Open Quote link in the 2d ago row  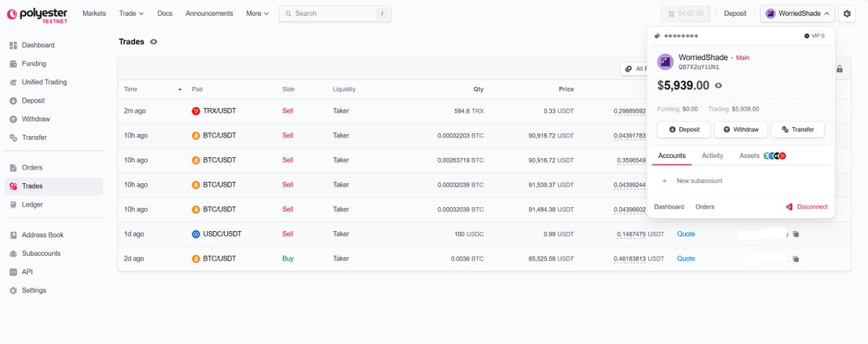686,259
